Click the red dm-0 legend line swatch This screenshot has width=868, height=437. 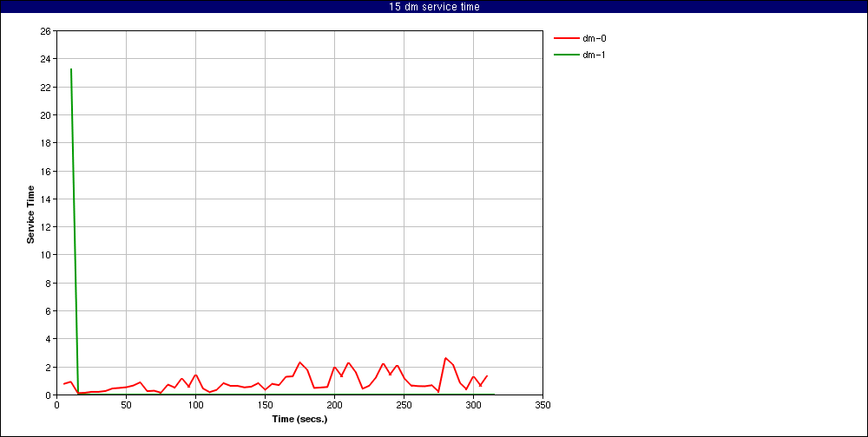coord(566,38)
